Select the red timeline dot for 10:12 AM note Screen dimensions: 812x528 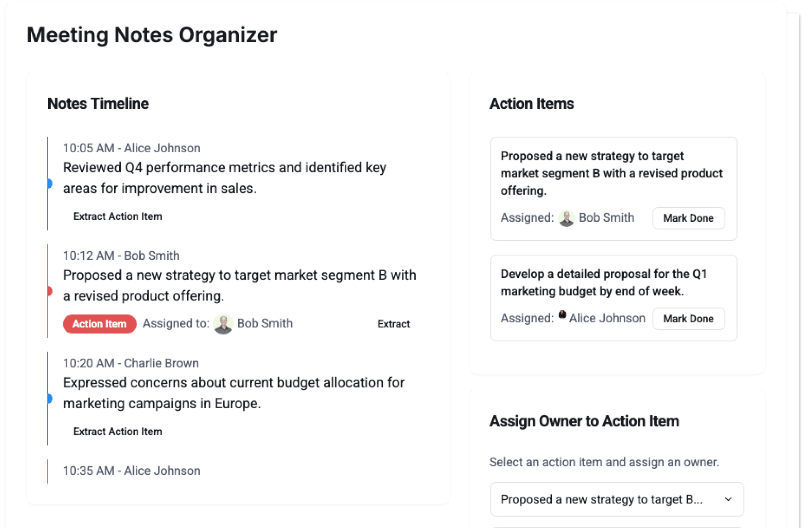click(x=49, y=291)
